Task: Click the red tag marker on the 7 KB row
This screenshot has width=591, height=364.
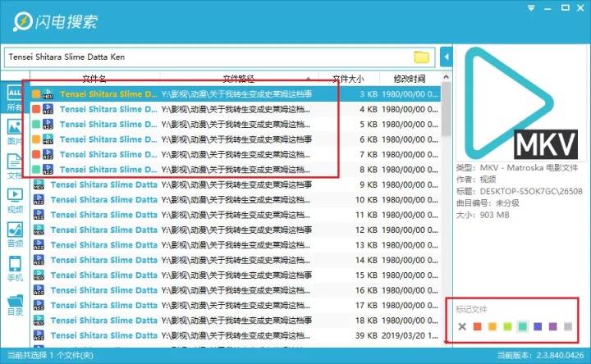Action: (36, 154)
